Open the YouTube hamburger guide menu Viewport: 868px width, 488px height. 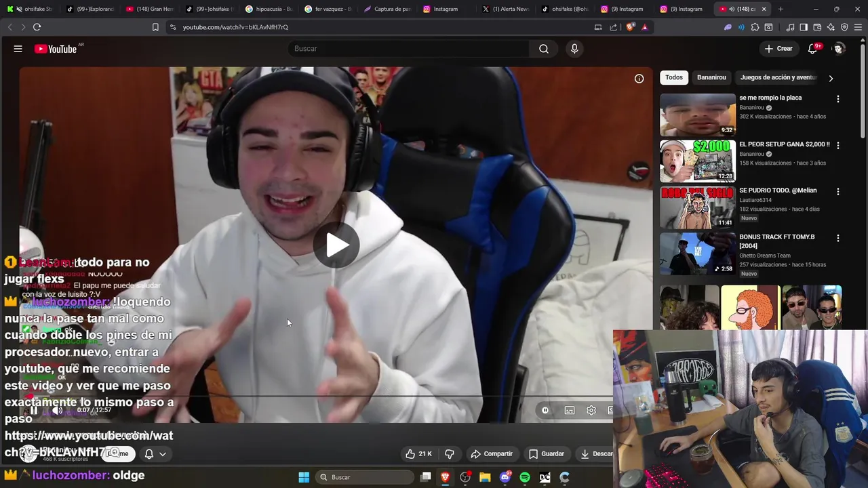click(18, 49)
